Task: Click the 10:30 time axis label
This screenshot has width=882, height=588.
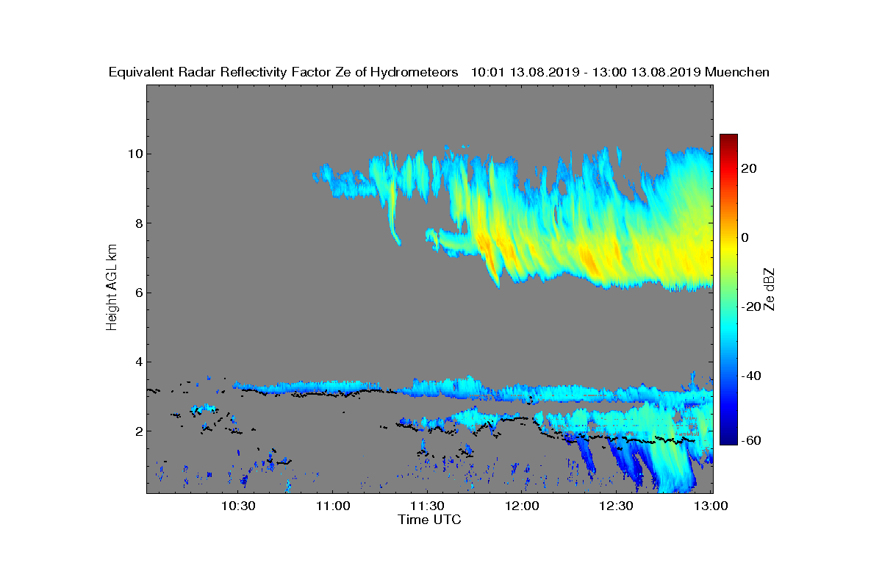Action: (238, 506)
